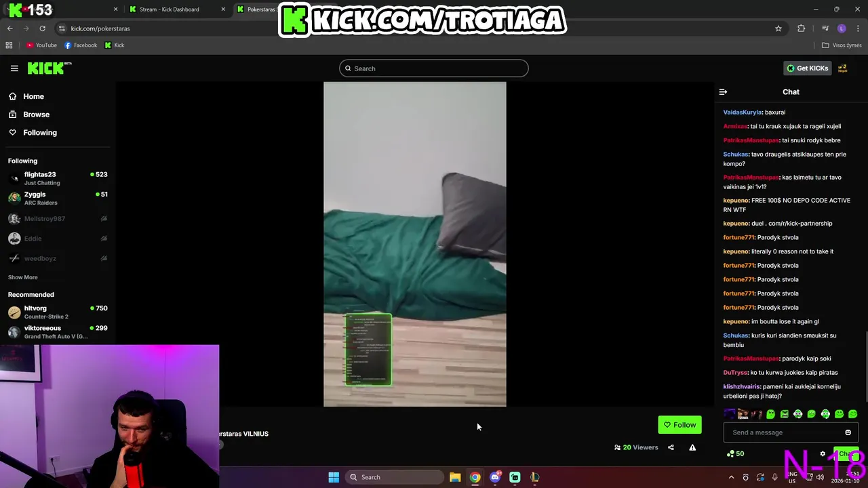
Task: Open the apps grid in bookmarks bar
Action: (9, 45)
